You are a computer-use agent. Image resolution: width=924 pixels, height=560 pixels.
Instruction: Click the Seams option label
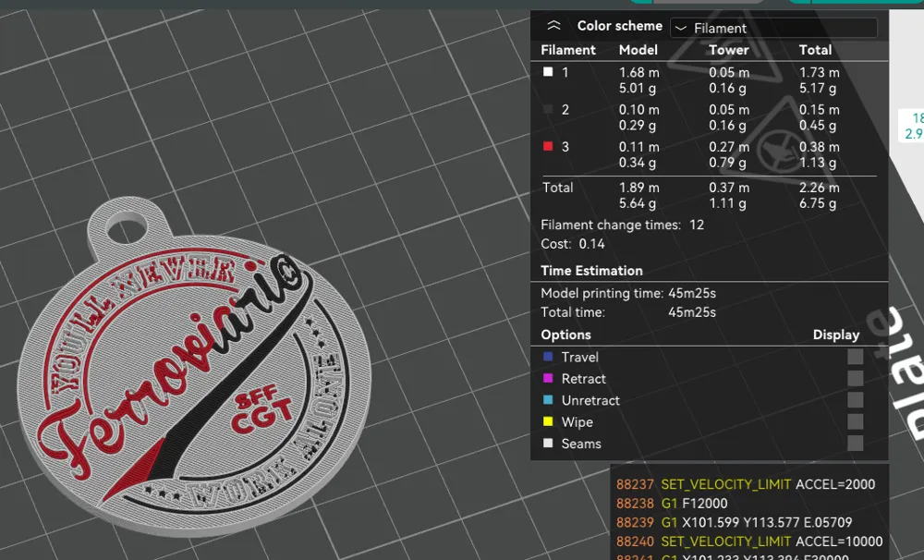[x=581, y=444]
